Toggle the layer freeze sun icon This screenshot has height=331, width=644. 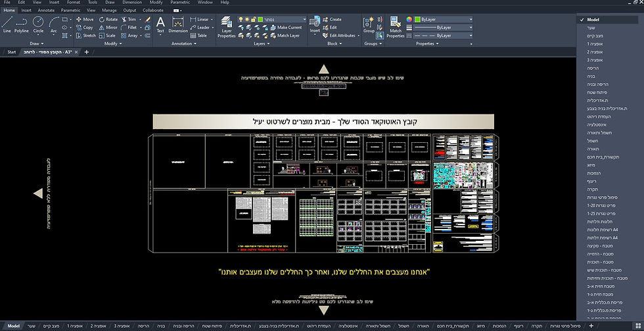pyautogui.click(x=247, y=19)
